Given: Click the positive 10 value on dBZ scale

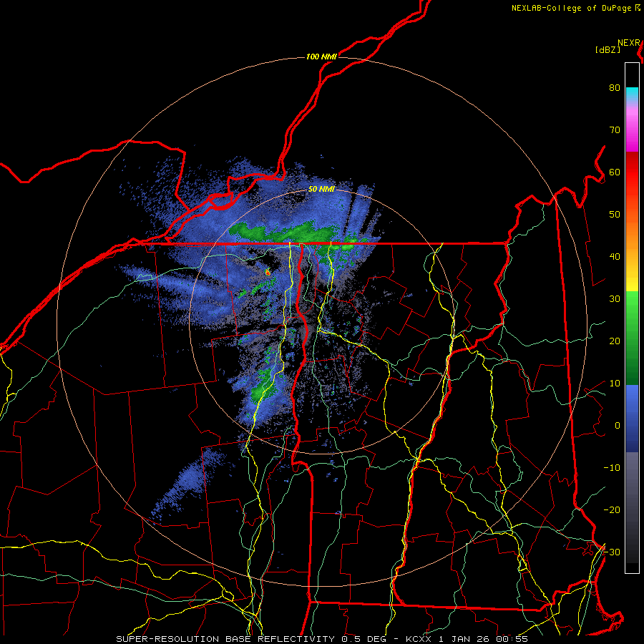Looking at the screenshot, I should (615, 384).
